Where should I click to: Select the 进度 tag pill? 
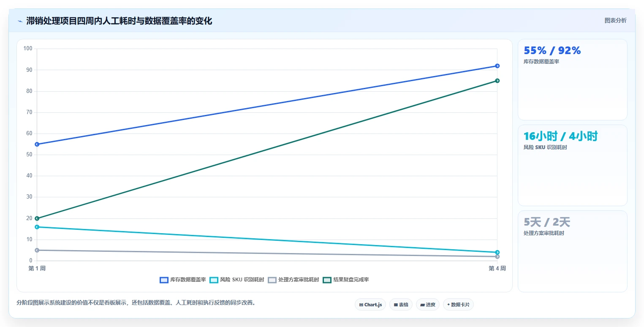(428, 305)
